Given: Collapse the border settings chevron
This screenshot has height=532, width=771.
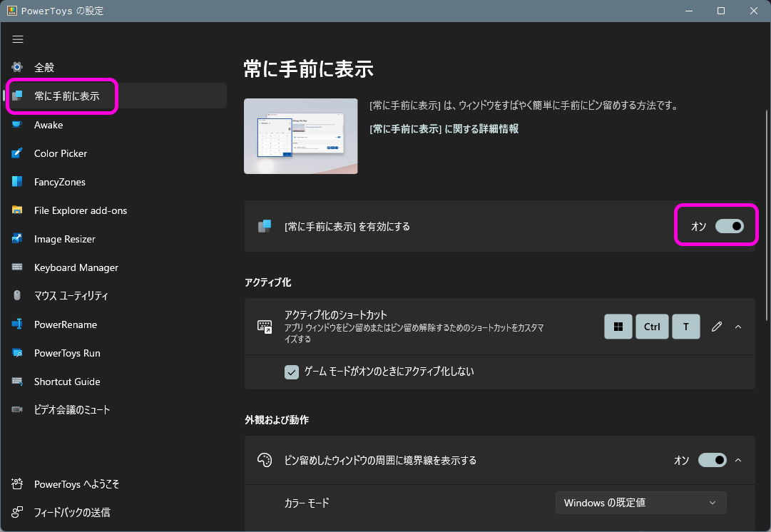Looking at the screenshot, I should tap(738, 460).
